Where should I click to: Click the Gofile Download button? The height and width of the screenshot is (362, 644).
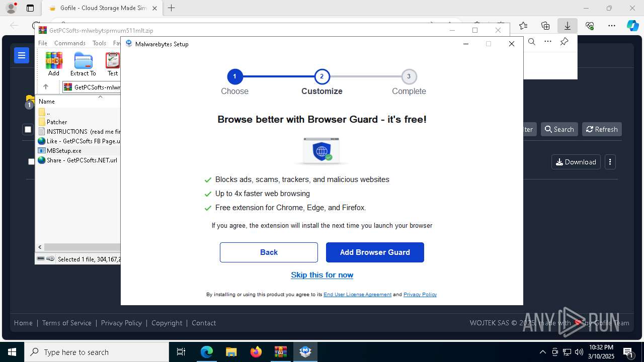pyautogui.click(x=576, y=162)
